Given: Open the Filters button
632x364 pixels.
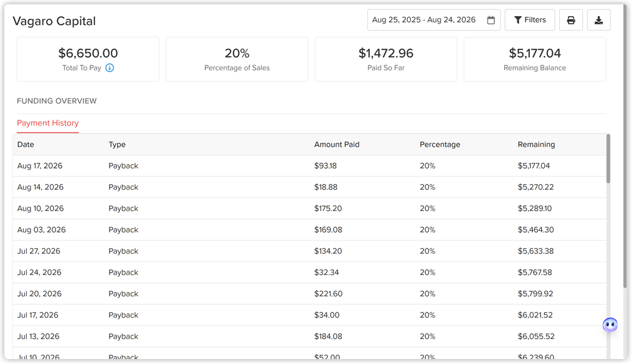Looking at the screenshot, I should coord(530,20).
